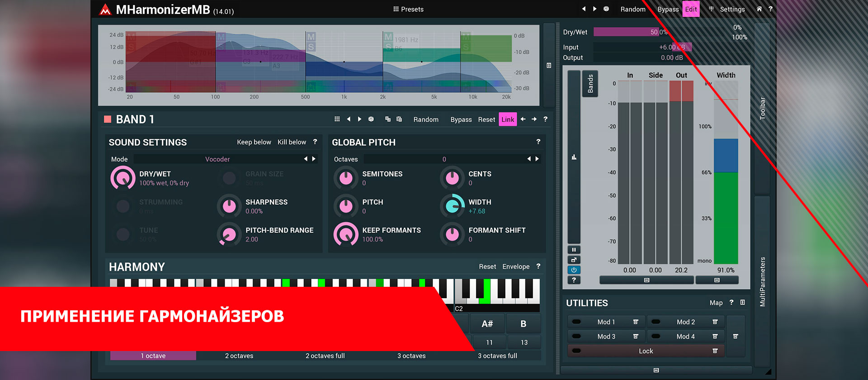The height and width of the screenshot is (380, 868).
Task: Click the KEEP FORMANTS knob
Action: click(346, 234)
